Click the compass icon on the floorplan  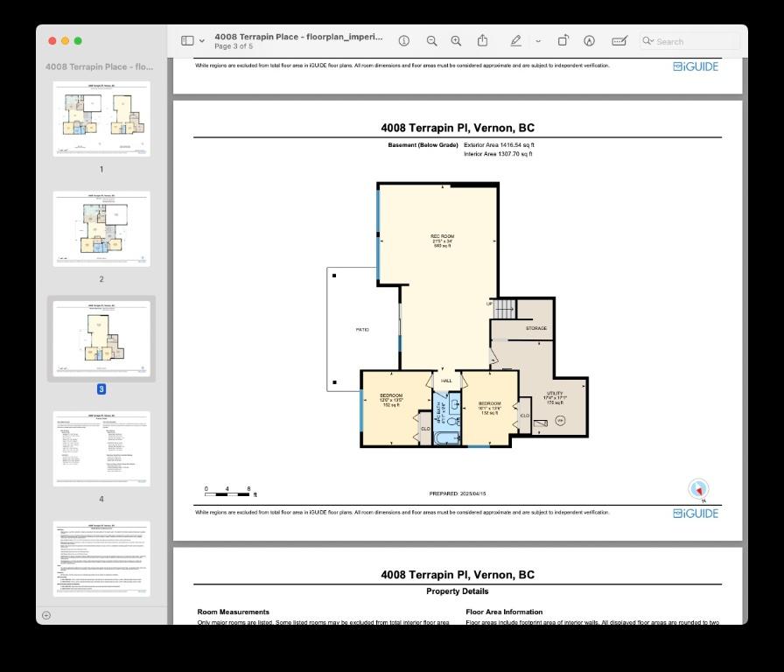point(698,489)
